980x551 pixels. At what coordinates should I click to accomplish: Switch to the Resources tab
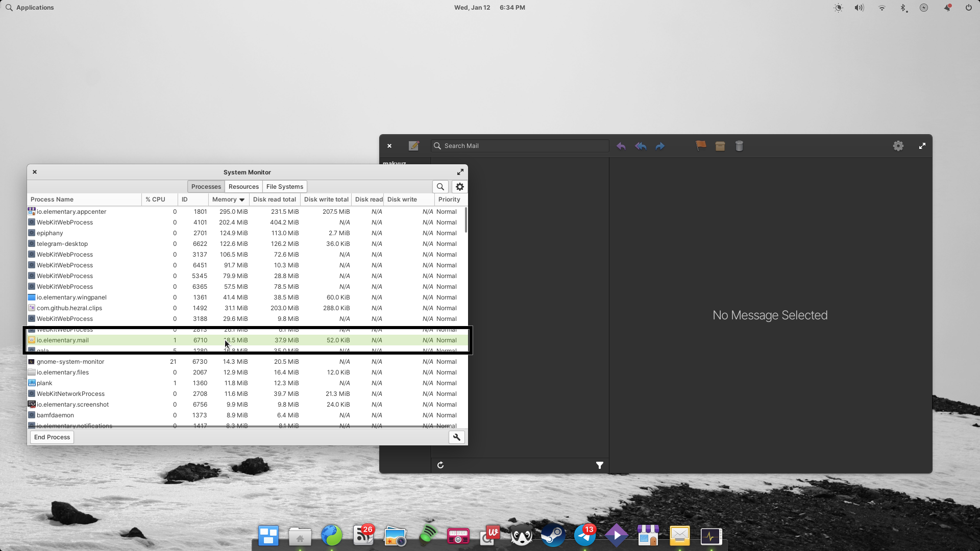[x=243, y=186]
